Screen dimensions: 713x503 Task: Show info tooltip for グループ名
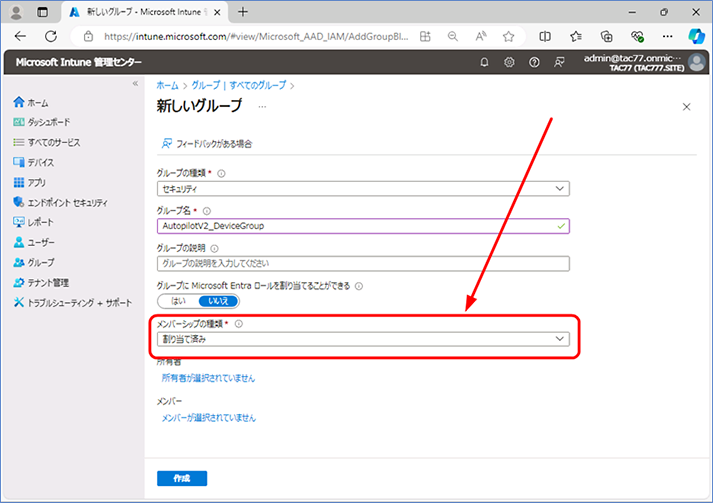tap(207, 211)
